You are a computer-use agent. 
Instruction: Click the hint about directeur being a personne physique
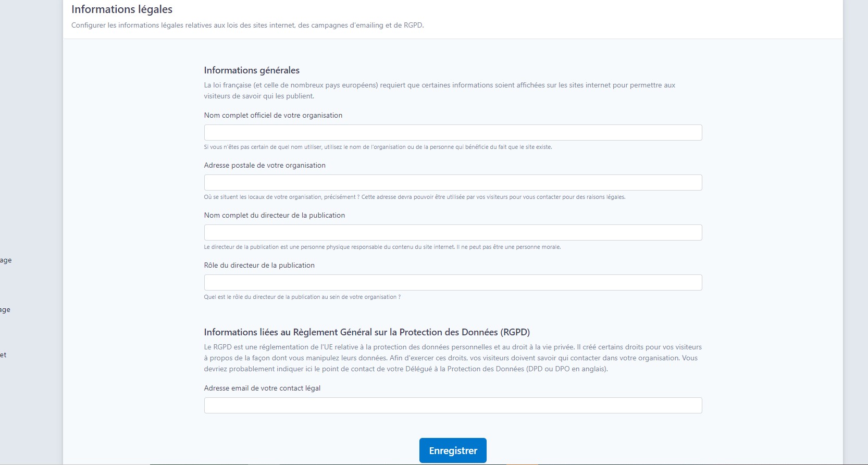coord(382,247)
